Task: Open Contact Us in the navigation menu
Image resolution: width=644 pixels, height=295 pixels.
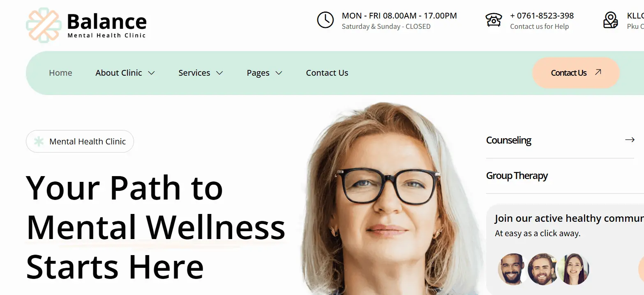Action: (327, 73)
